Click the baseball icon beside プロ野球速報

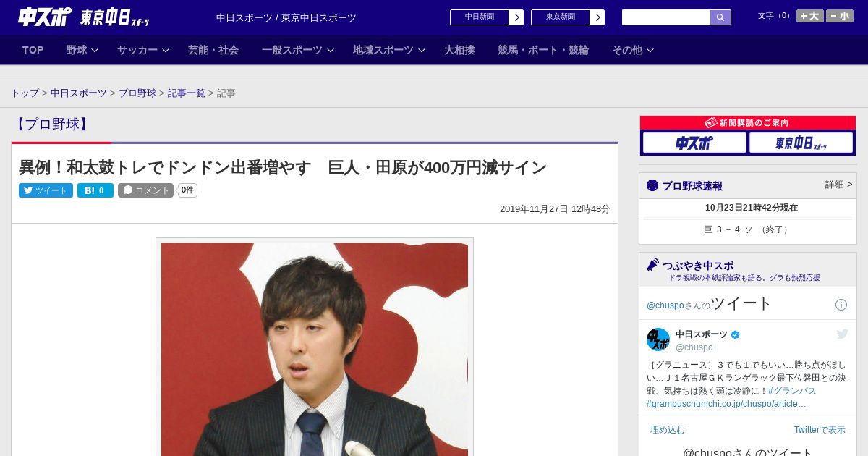[652, 185]
